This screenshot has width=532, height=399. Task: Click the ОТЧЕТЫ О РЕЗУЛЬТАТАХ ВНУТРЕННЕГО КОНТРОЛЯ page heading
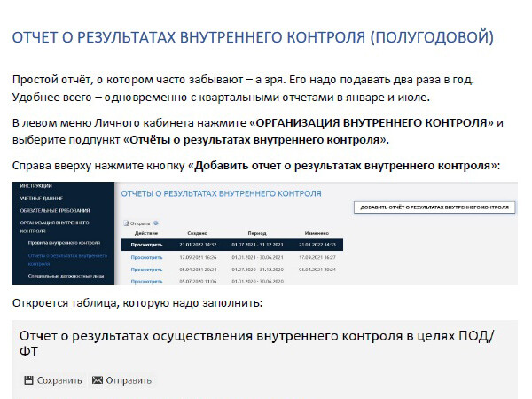tap(221, 193)
